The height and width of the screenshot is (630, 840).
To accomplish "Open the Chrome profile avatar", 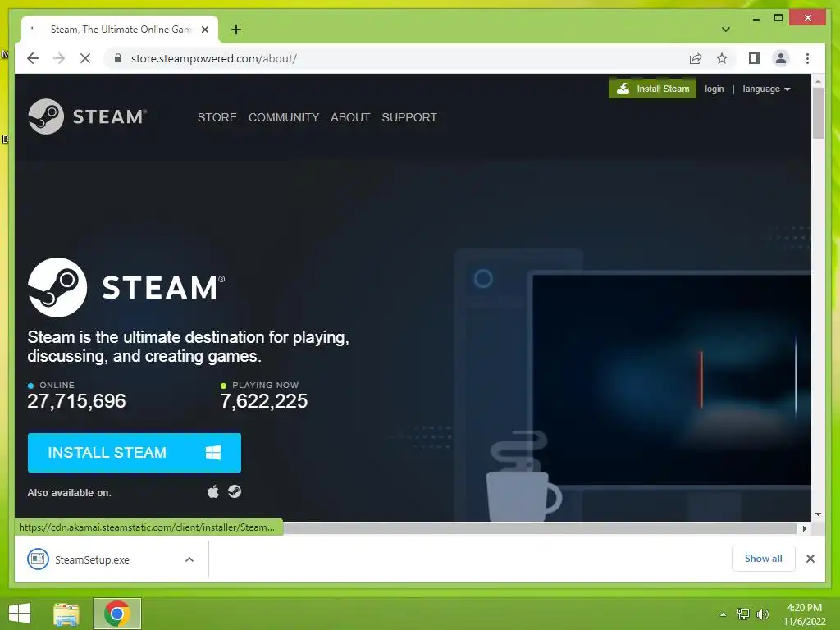I will coord(781,58).
